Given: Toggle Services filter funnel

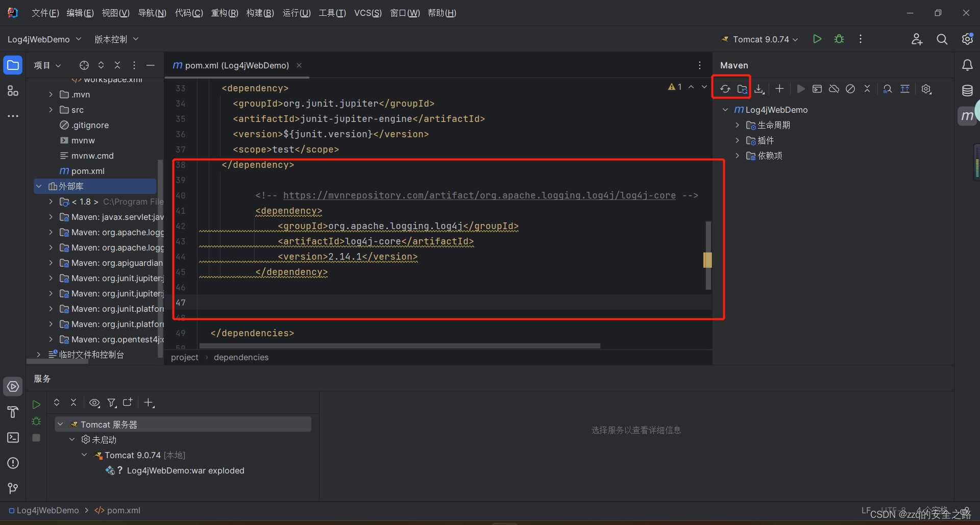Looking at the screenshot, I should (x=111, y=403).
